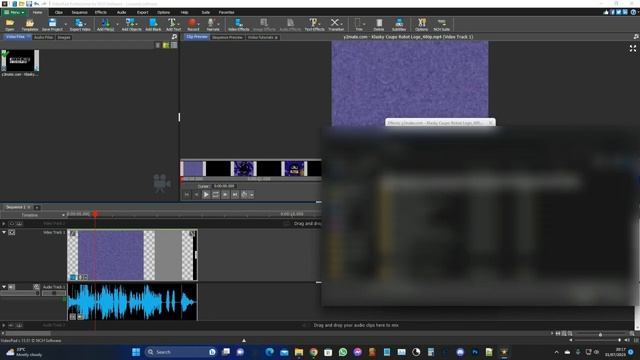Image resolution: width=640 pixels, height=360 pixels.
Task: Add media using Add File(s)
Action: click(105, 24)
